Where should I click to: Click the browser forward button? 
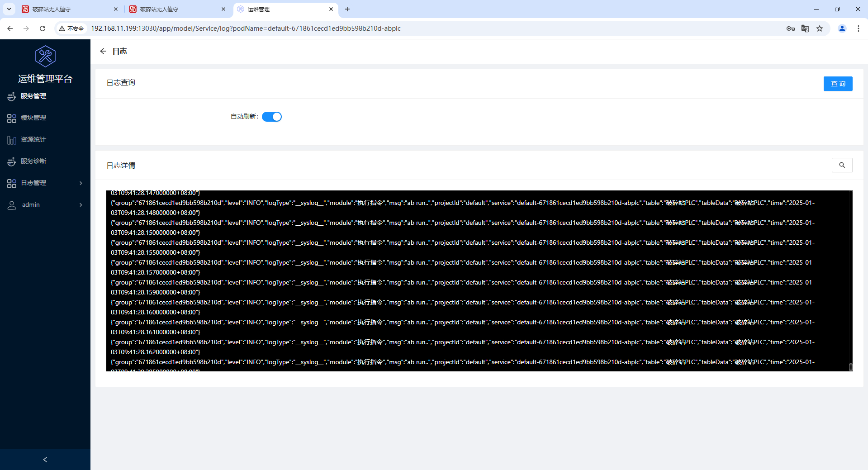click(x=26, y=28)
